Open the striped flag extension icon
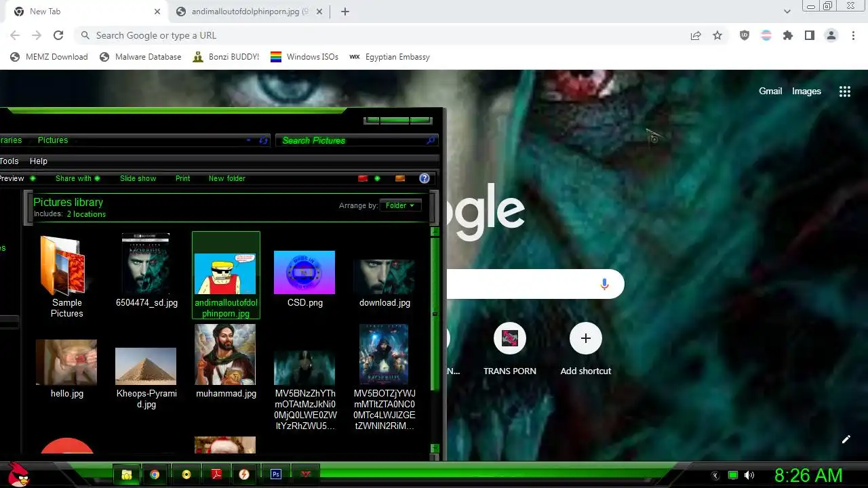The width and height of the screenshot is (868, 488). click(x=766, y=35)
